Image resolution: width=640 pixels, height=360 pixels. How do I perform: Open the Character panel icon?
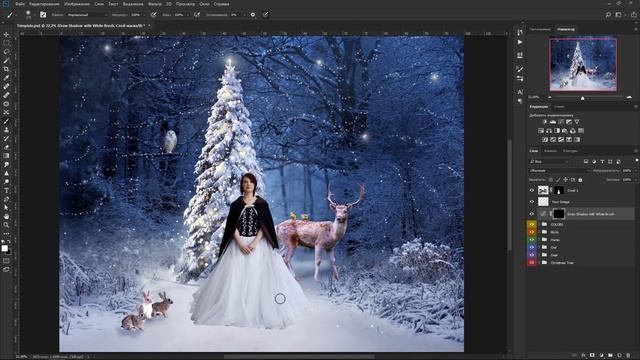click(x=520, y=92)
